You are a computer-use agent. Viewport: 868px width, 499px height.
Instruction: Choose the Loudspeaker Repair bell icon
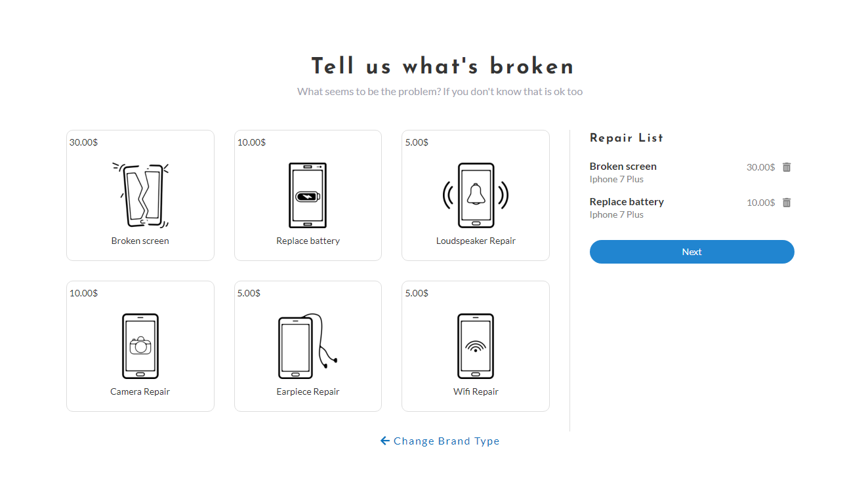click(x=476, y=195)
